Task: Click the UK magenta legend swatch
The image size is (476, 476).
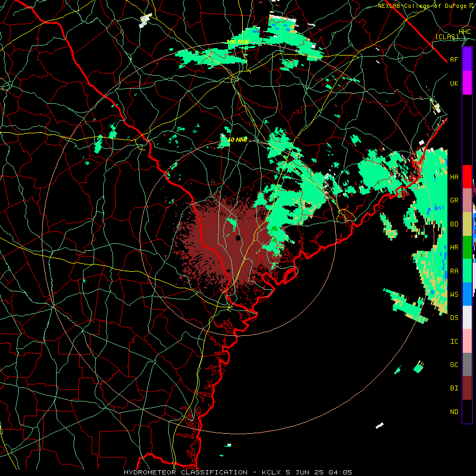Action: click(x=467, y=83)
